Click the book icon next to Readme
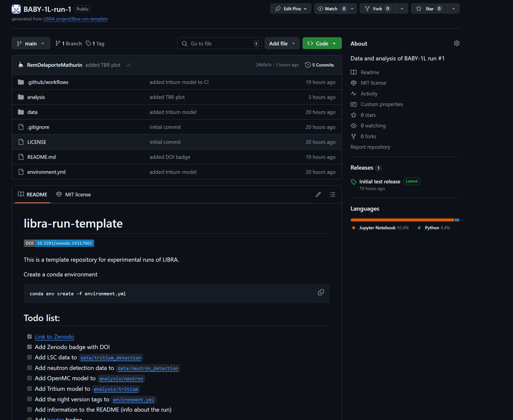513x420 pixels. click(x=354, y=72)
